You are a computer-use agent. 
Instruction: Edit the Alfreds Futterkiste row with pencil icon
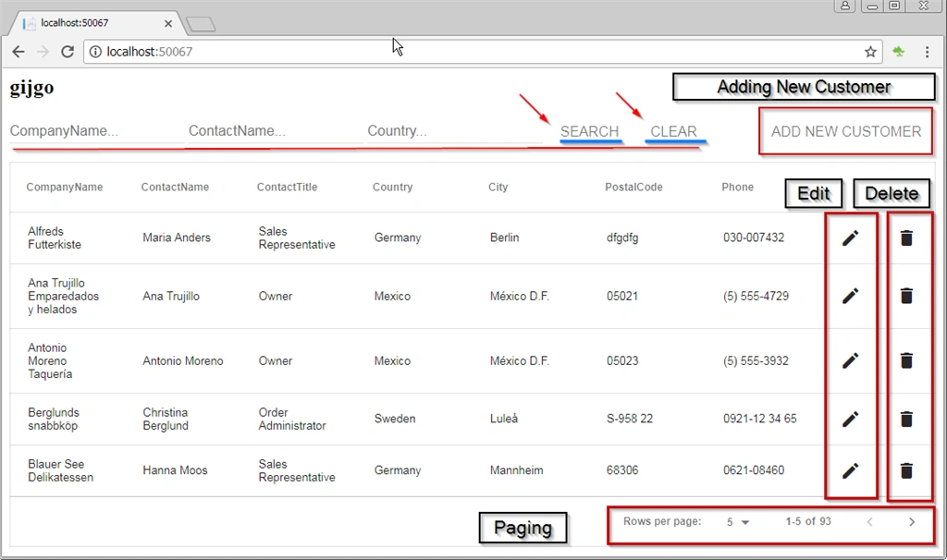[851, 238]
